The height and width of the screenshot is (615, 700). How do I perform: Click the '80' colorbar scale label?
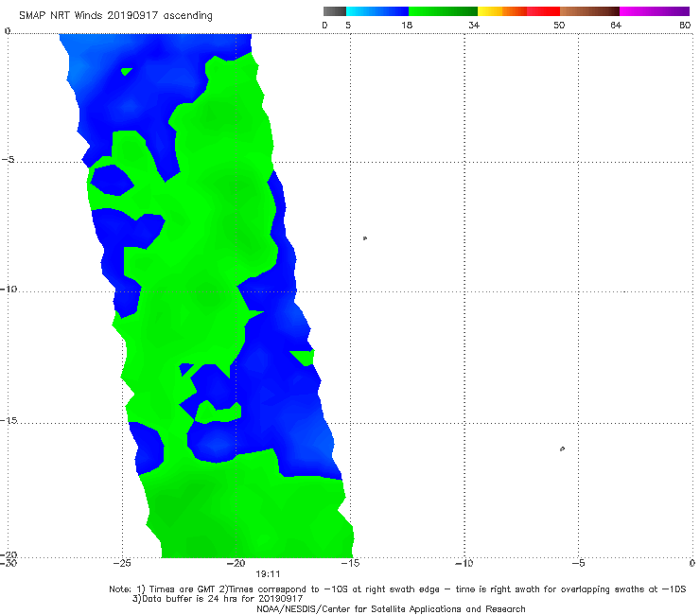tap(685, 25)
